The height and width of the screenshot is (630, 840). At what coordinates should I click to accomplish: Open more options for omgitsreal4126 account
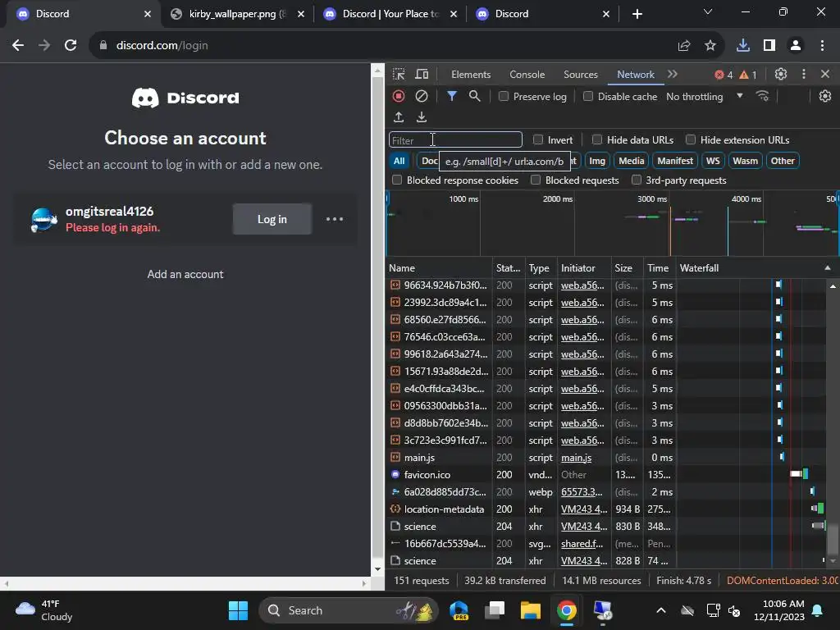point(335,219)
